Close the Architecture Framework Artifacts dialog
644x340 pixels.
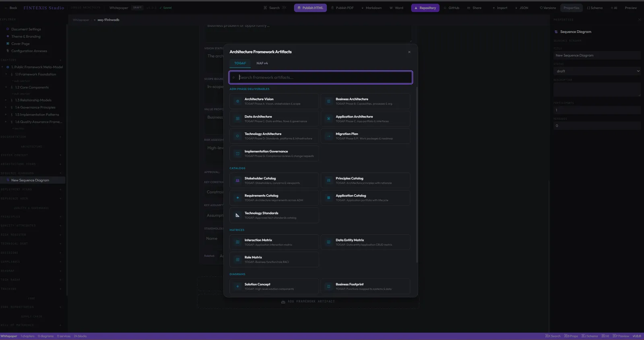pos(409,52)
